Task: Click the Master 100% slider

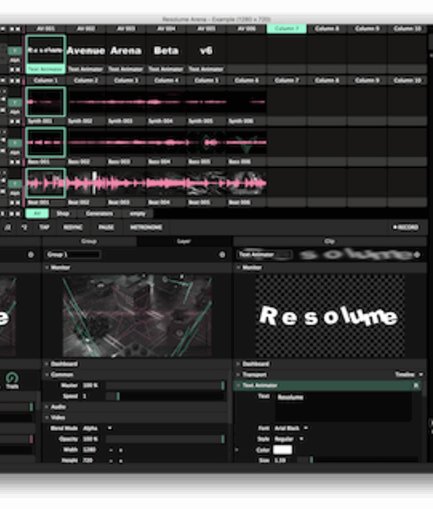Action: [x=165, y=386]
